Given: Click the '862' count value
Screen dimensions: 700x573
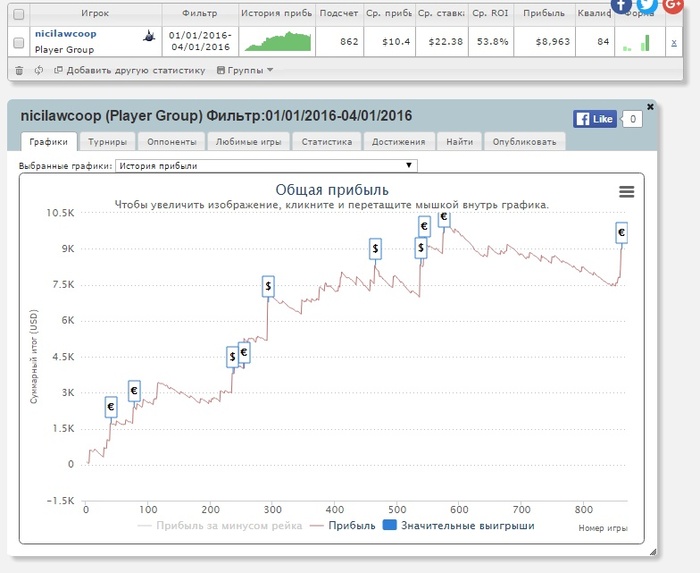Looking at the screenshot, I should click(349, 42).
